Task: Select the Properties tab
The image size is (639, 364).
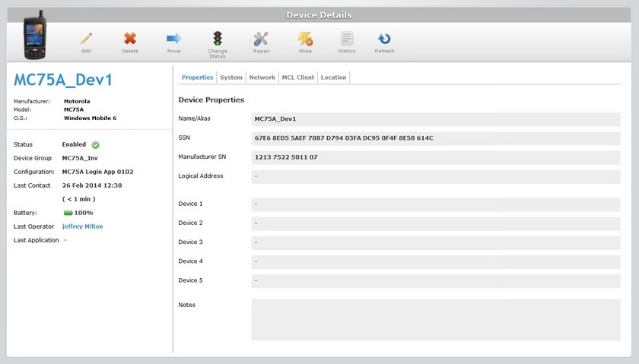Action: tap(197, 78)
